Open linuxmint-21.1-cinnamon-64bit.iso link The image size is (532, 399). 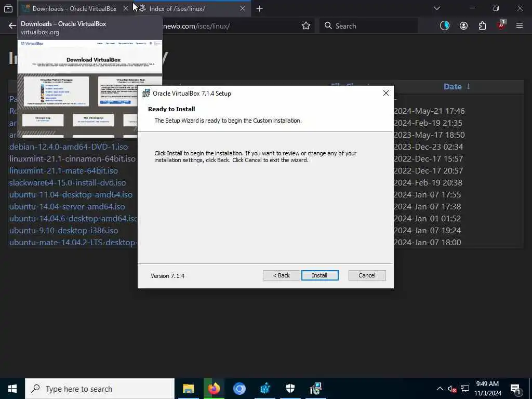[72, 158]
